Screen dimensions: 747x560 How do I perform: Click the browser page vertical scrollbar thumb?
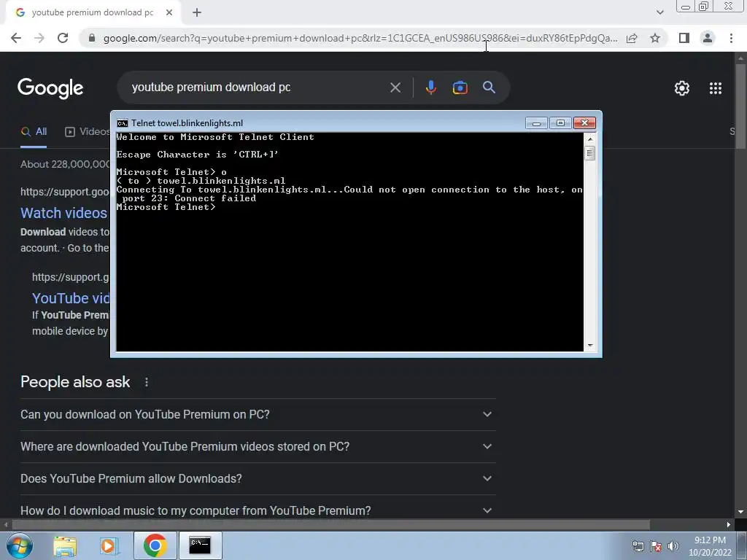(x=740, y=108)
